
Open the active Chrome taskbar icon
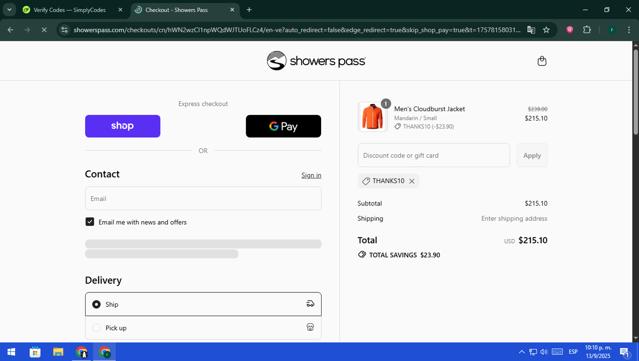(x=104, y=352)
